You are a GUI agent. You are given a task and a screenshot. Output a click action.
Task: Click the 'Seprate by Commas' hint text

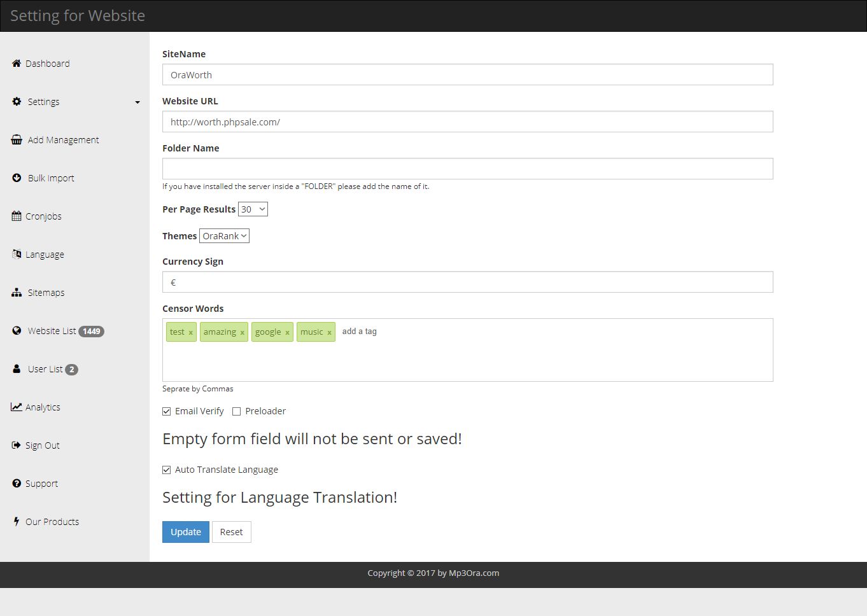coord(198,389)
